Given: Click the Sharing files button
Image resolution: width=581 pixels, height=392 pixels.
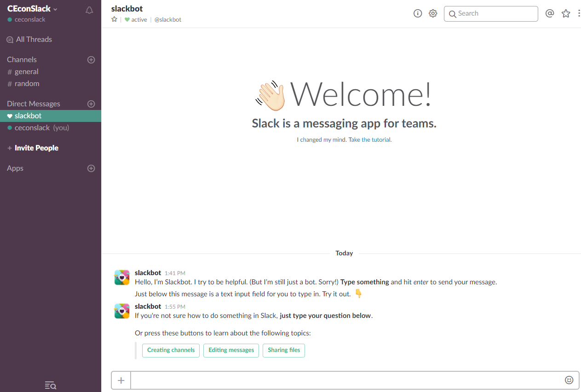Looking at the screenshot, I should point(284,350).
